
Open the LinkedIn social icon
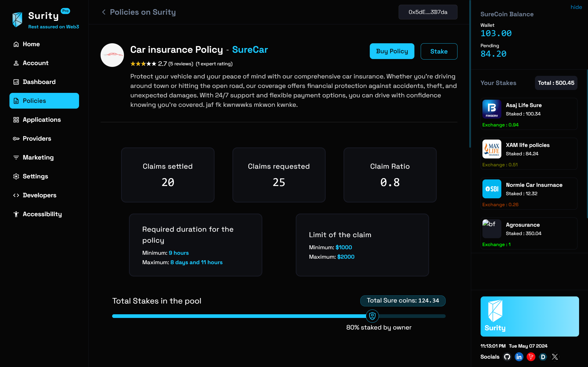[x=519, y=357]
